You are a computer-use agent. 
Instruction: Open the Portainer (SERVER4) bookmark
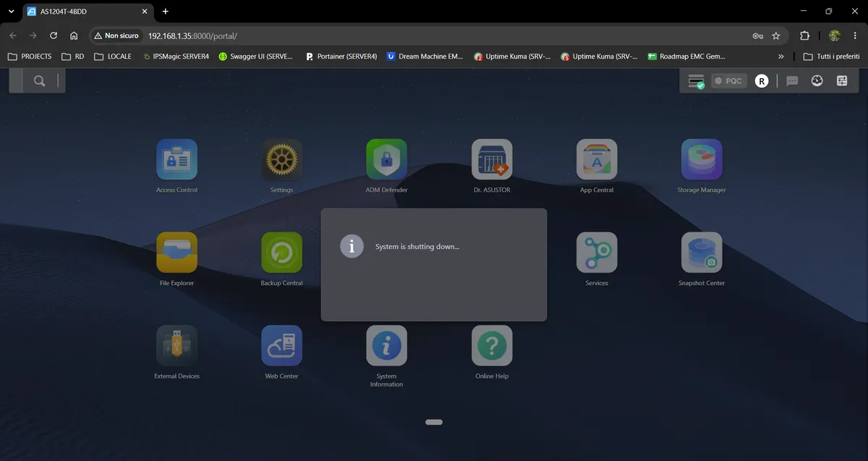(341, 56)
